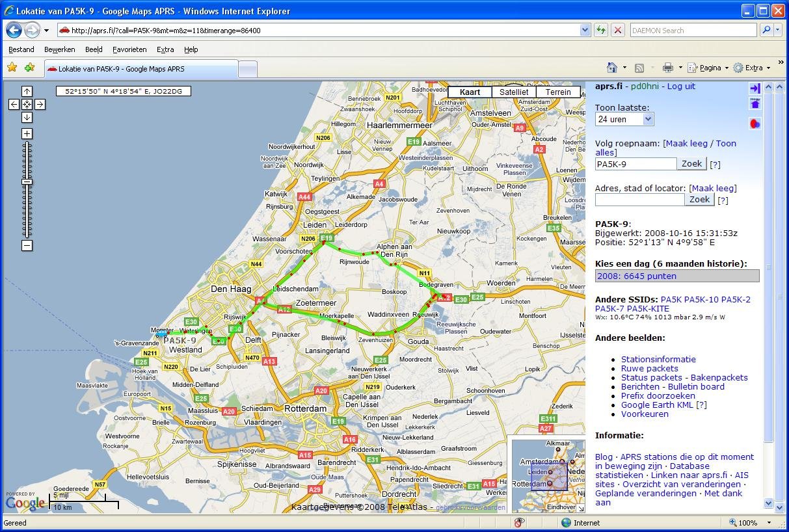Screen dimensions: 789x532
Task: Go to the home page via house icon
Action: pos(611,68)
